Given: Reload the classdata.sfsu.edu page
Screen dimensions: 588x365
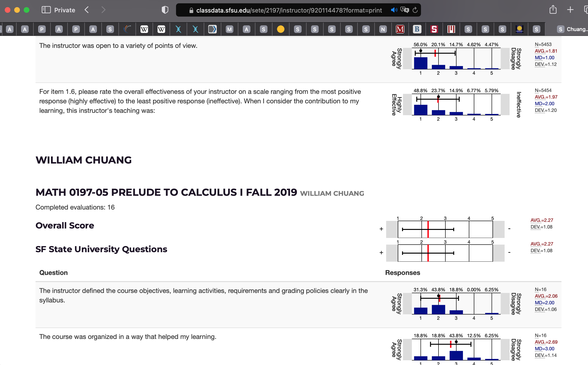Looking at the screenshot, I should (416, 10).
